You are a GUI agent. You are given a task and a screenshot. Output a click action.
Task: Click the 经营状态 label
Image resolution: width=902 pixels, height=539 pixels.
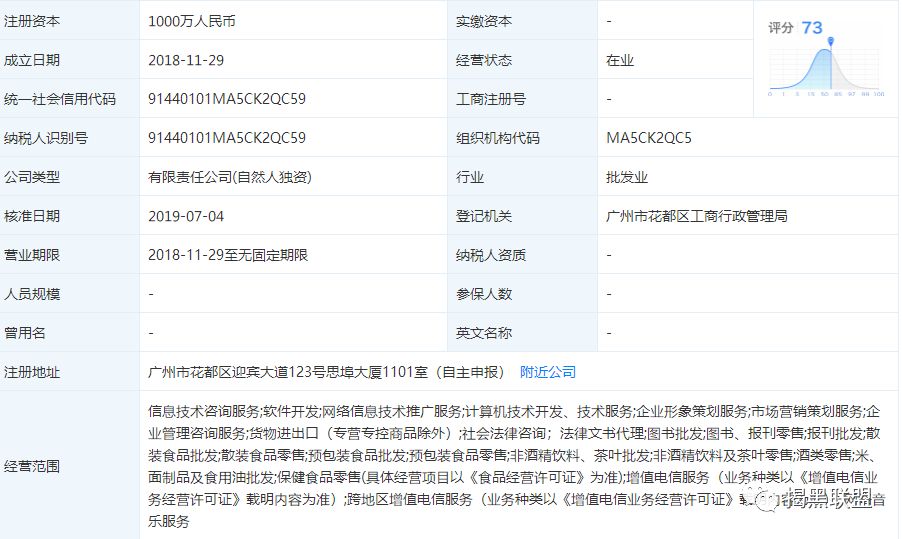484,60
